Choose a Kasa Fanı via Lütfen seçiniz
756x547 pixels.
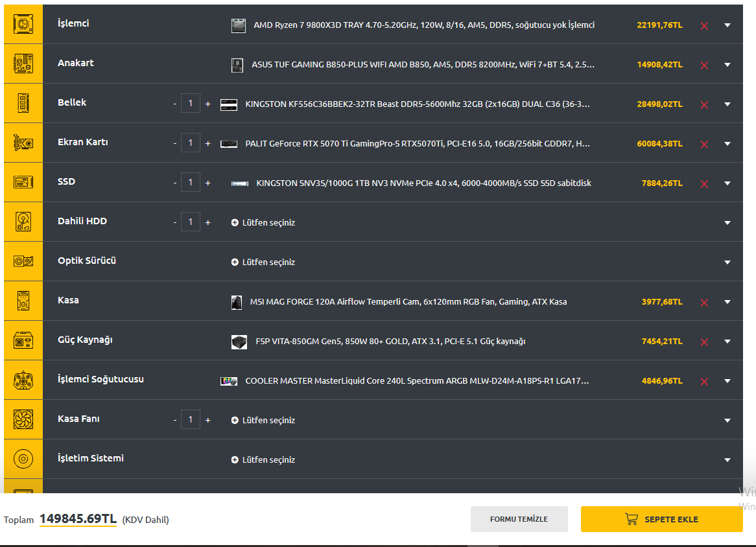pyautogui.click(x=263, y=420)
